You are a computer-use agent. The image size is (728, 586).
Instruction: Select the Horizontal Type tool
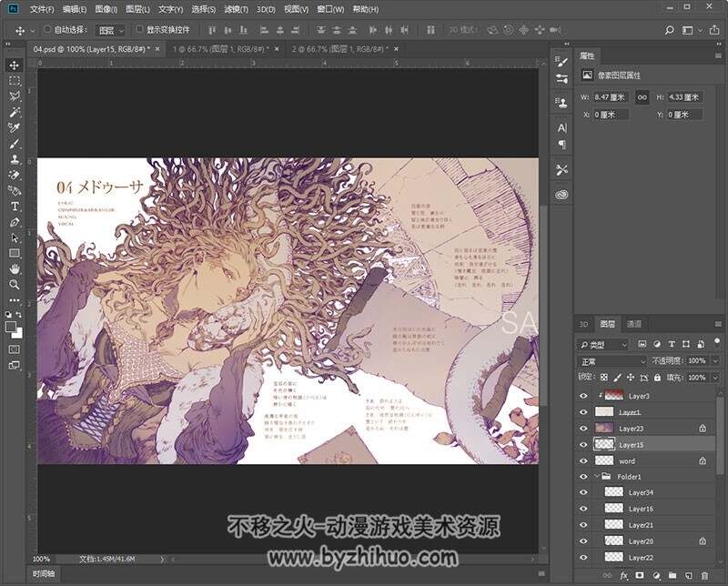coord(15,207)
